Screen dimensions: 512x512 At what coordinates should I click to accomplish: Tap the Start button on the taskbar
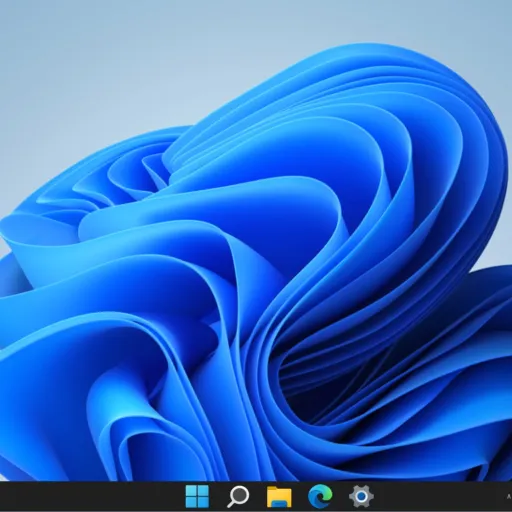[x=197, y=496]
